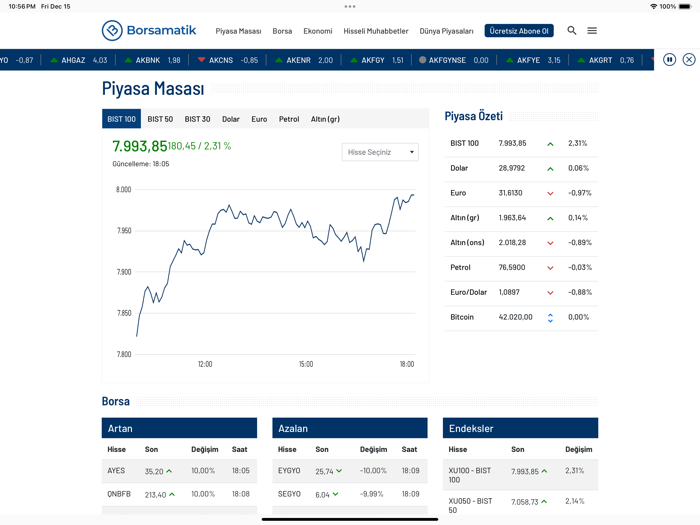Open Piyasa Masası nav menu
This screenshot has width=700, height=525.
coord(238,31)
